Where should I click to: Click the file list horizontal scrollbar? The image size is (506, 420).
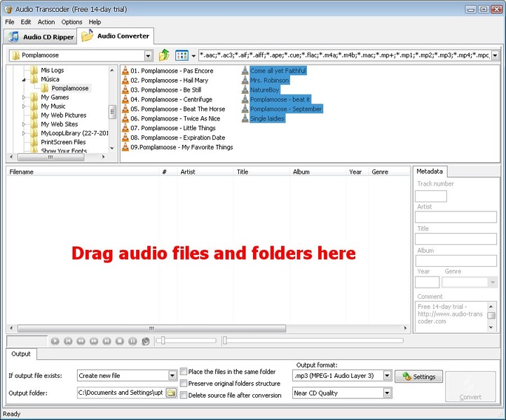tap(151, 328)
